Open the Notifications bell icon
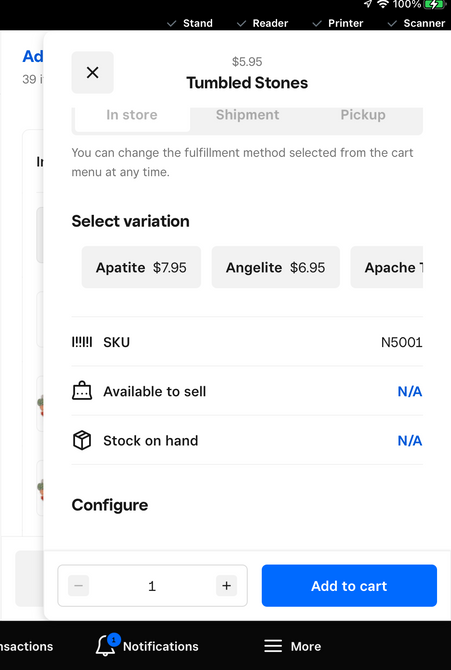This screenshot has width=451, height=670. (x=106, y=646)
